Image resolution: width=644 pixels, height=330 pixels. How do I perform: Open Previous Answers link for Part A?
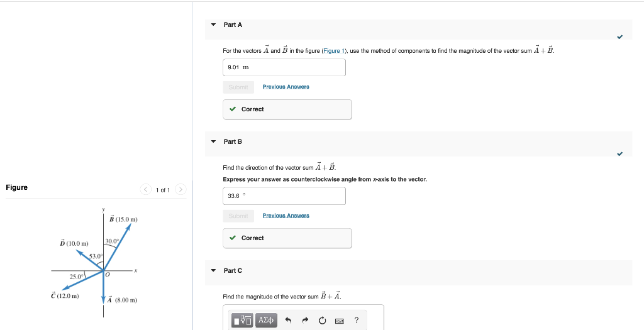pos(286,87)
